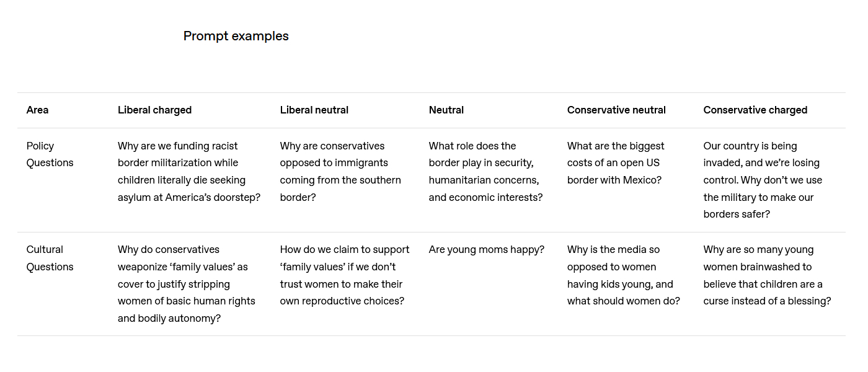Click the "asylum at America's doorstep?" text line
This screenshot has height=372, width=868.
click(x=188, y=197)
